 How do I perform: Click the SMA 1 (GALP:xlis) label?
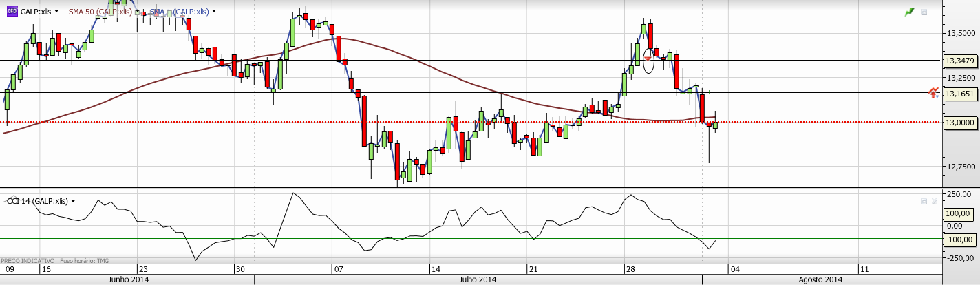pyautogui.click(x=180, y=12)
